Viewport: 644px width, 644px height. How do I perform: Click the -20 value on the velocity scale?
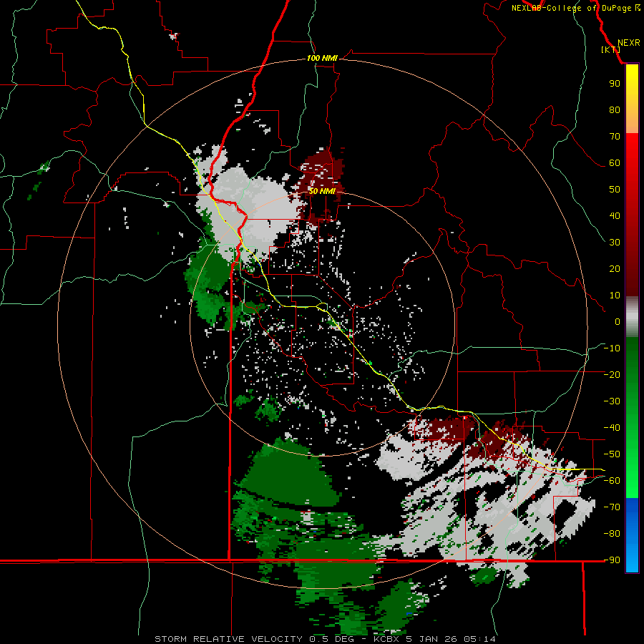[612, 375]
